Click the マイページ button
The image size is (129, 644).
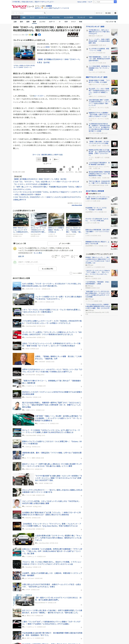[99, 13]
